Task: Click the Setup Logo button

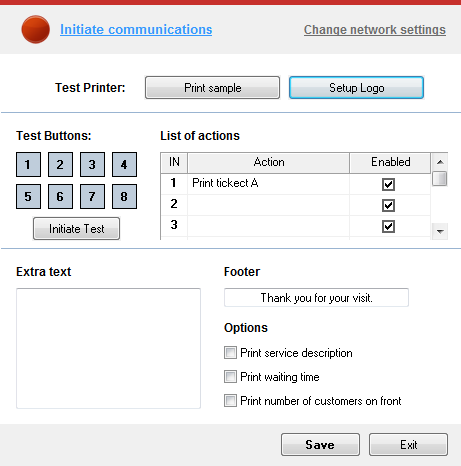Action: point(356,88)
